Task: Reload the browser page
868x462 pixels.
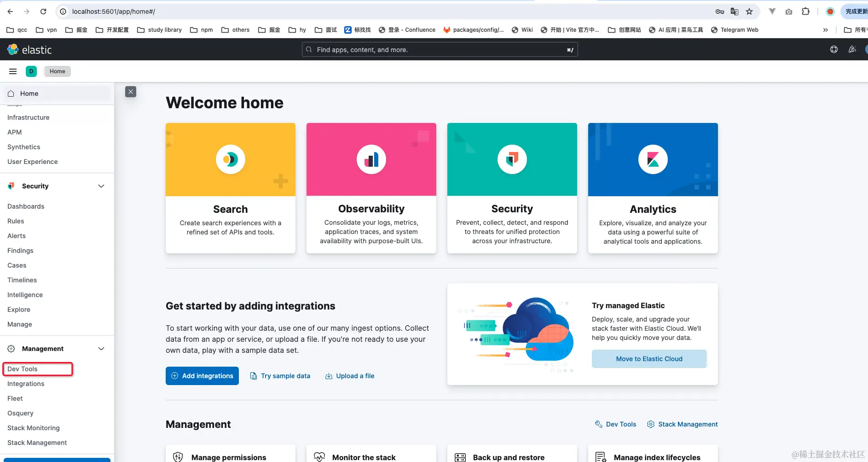Action: pos(43,12)
